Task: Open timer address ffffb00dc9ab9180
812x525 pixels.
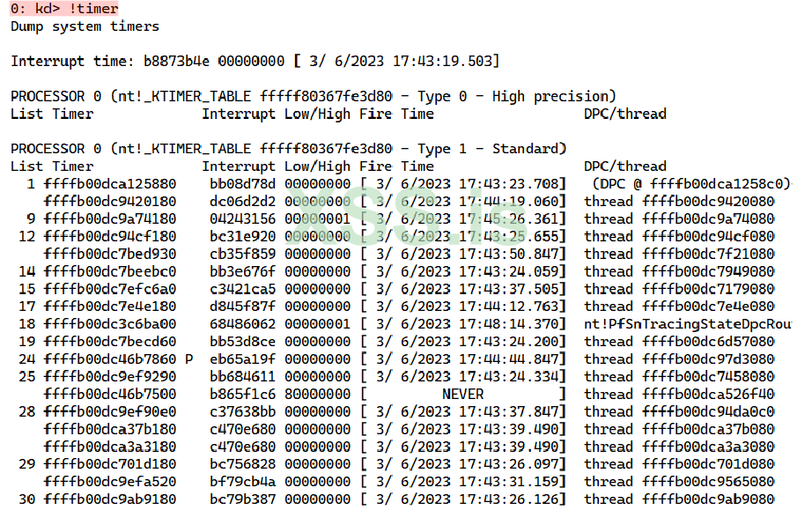Action: [x=109, y=499]
